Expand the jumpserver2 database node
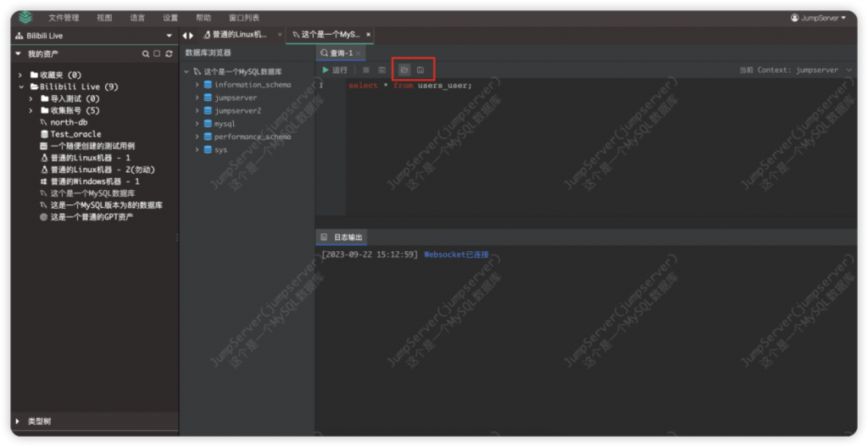Image resolution: width=868 pixels, height=447 pixels. [x=197, y=111]
